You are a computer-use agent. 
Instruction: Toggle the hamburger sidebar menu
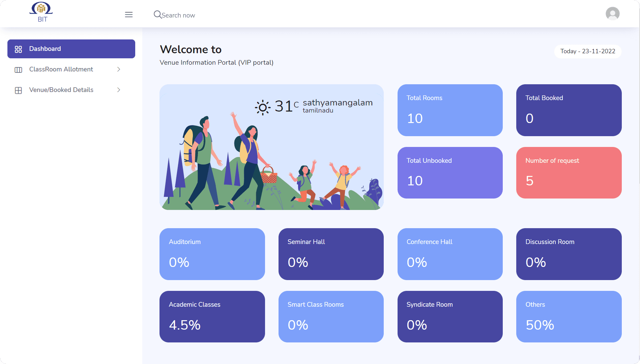pos(129,14)
